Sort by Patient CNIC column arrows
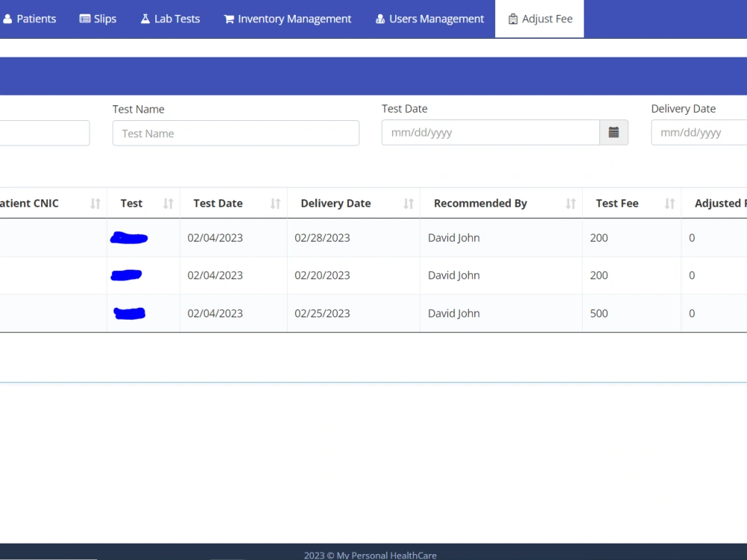The height and width of the screenshot is (560, 747). pos(96,204)
